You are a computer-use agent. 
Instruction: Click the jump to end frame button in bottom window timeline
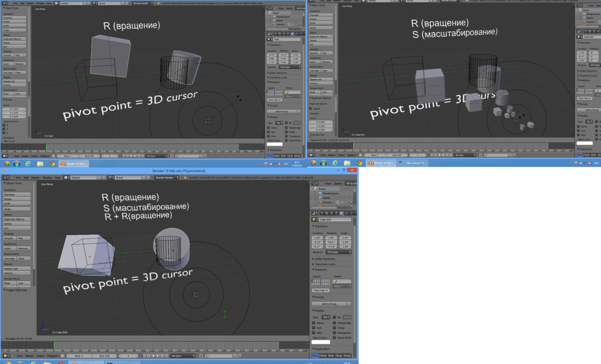tap(167, 356)
